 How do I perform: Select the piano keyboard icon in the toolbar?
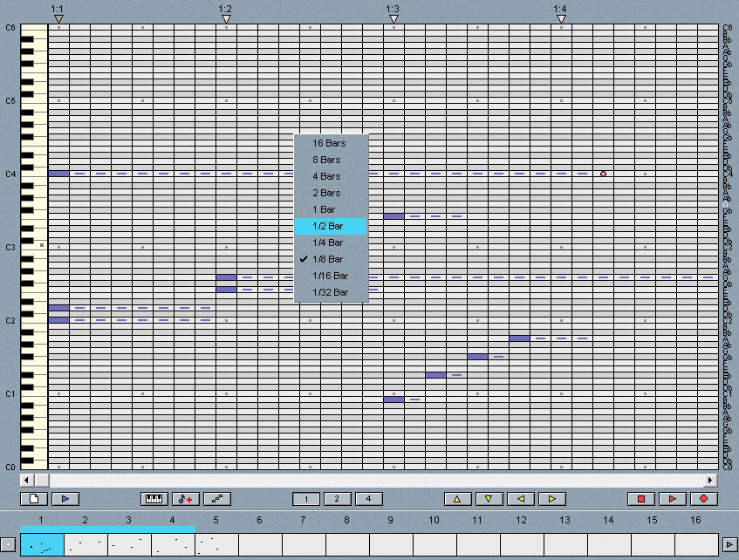click(154, 499)
